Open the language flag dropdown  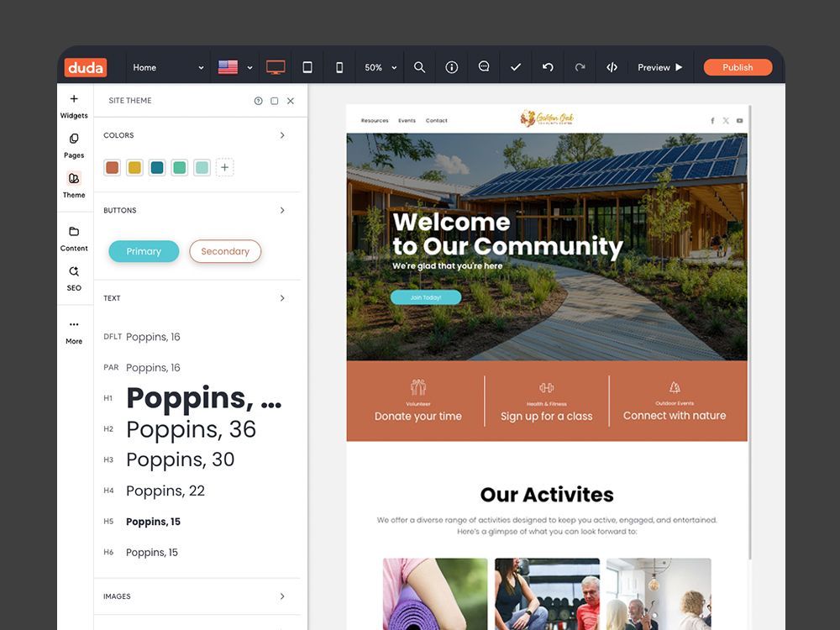click(235, 67)
